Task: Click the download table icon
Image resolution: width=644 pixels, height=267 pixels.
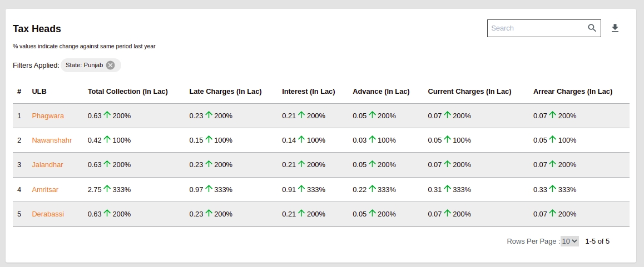Action: 615,28
